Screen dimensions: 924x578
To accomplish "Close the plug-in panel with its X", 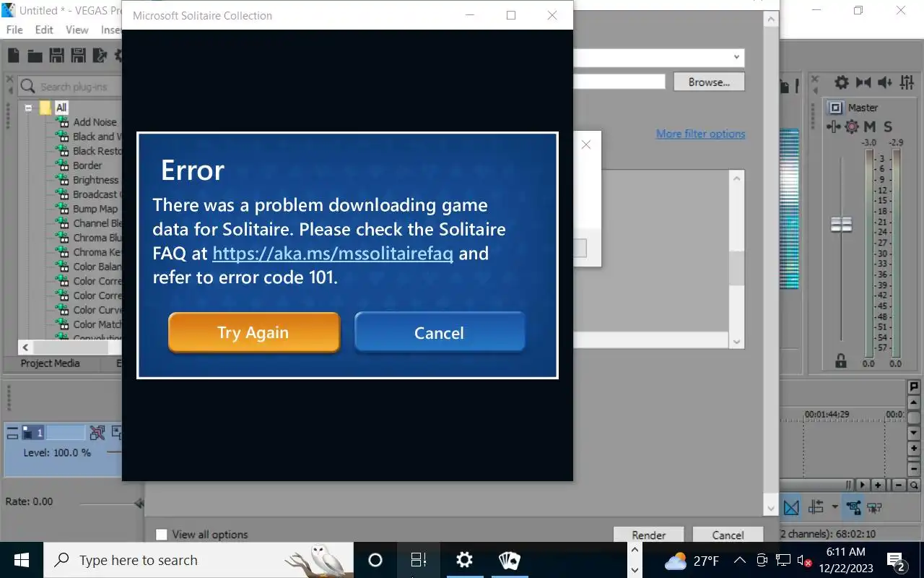I will point(9,79).
